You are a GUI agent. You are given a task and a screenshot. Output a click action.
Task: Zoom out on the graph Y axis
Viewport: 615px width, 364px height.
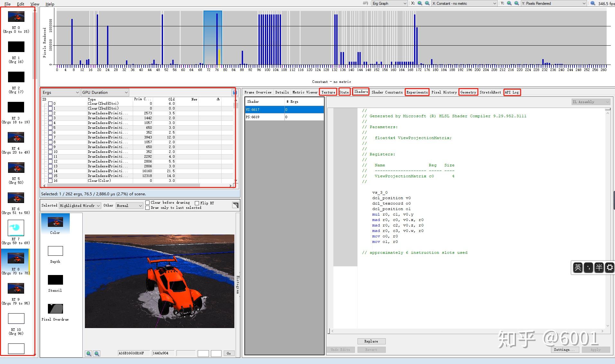(x=517, y=3)
